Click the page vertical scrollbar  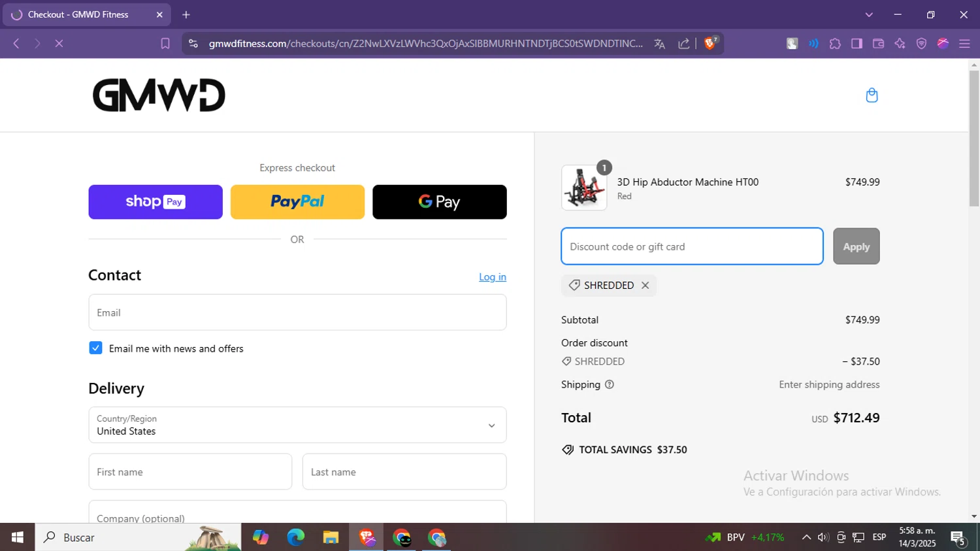click(x=974, y=139)
